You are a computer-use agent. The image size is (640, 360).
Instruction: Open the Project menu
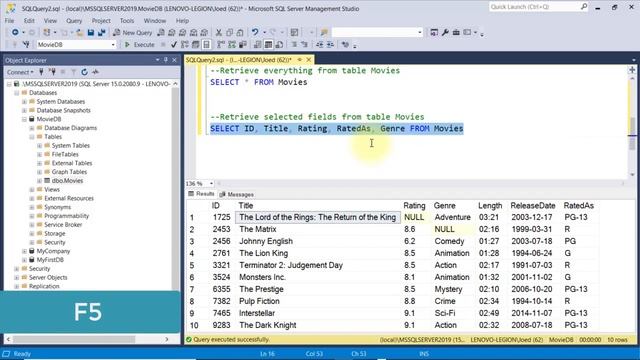[101, 20]
